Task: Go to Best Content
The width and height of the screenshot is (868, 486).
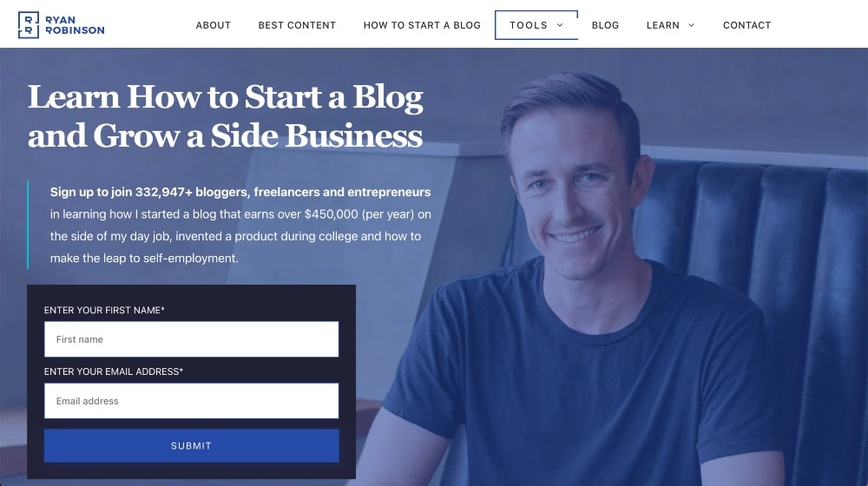Action: (x=297, y=25)
